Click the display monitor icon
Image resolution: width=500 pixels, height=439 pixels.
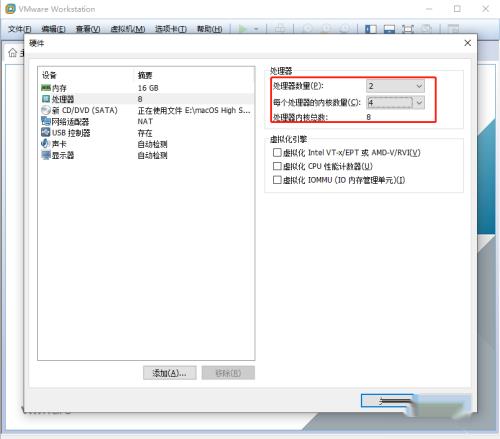point(46,155)
